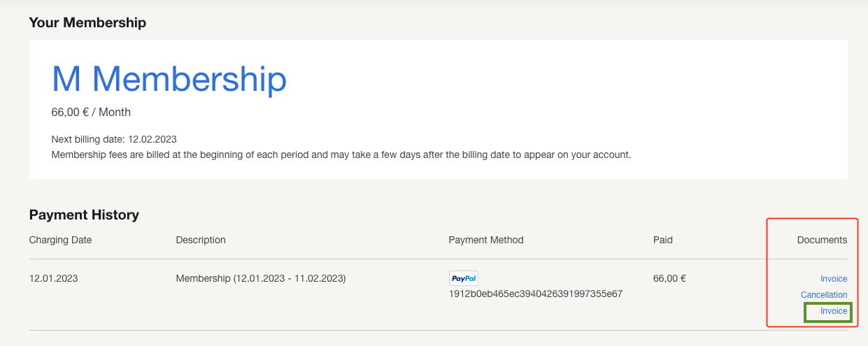This screenshot has width=868, height=346.
Task: Click the 66,00 € paid amount cell
Action: point(669,278)
